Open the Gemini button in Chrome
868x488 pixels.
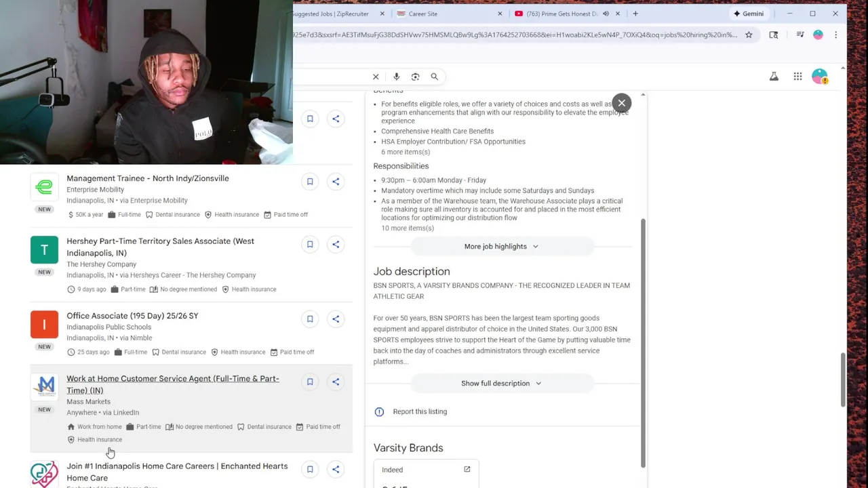coord(748,14)
